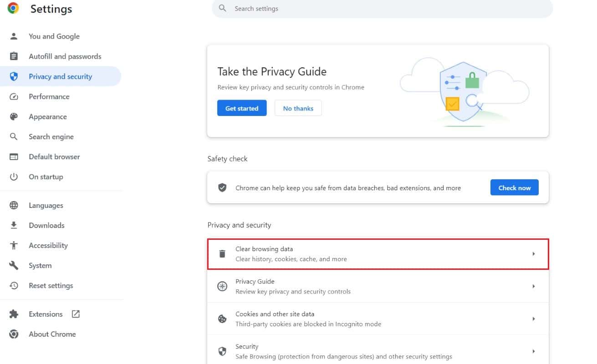Click 'Chrome can help keep you safe' text
The width and height of the screenshot is (597, 364).
348,188
